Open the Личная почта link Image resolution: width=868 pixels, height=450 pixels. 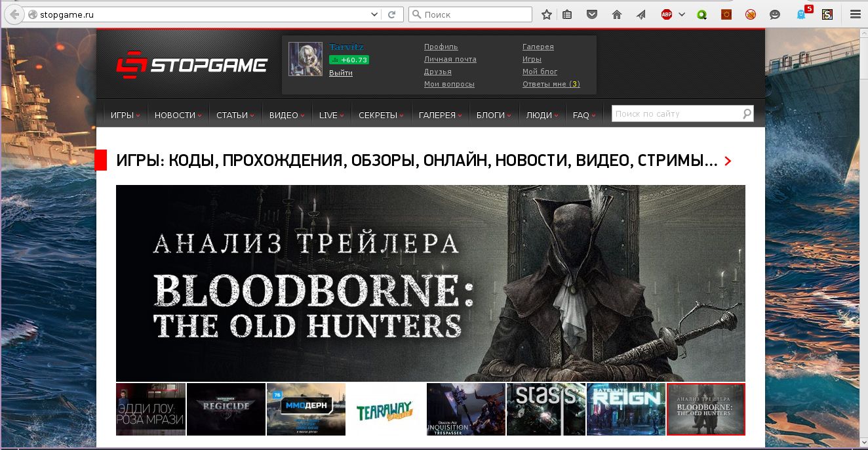tap(450, 59)
